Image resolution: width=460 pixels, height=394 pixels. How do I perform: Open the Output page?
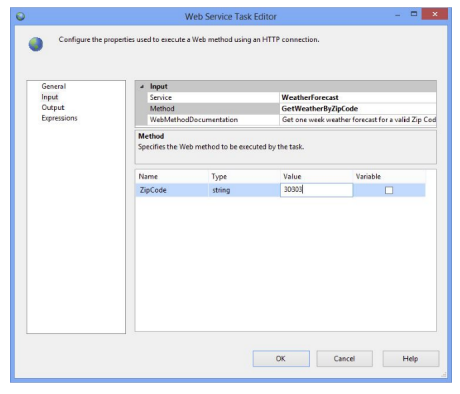[53, 108]
